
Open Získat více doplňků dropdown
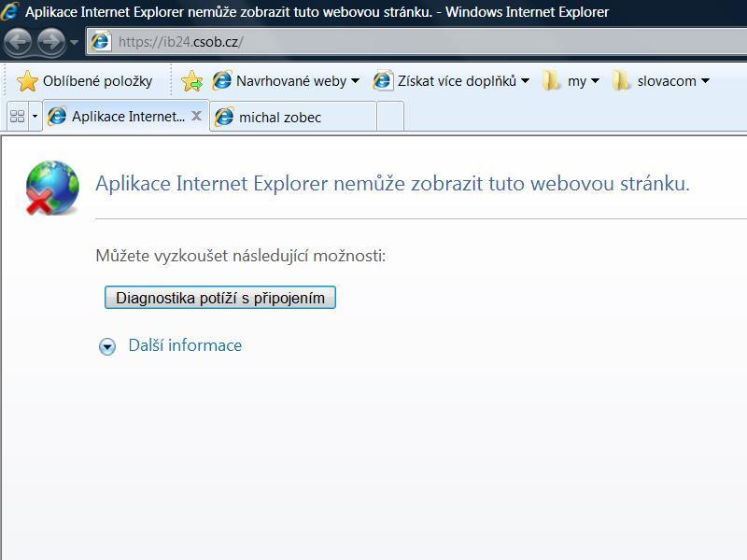[x=451, y=81]
